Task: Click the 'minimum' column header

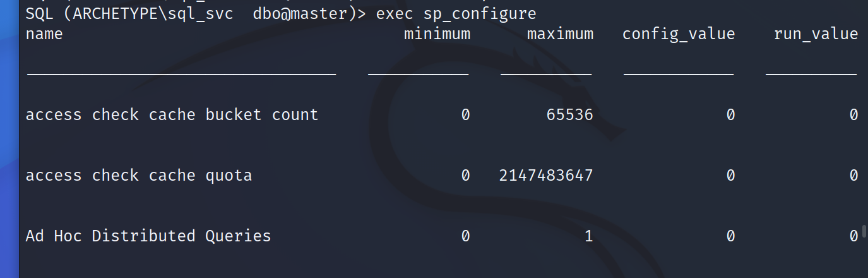Action: click(437, 33)
